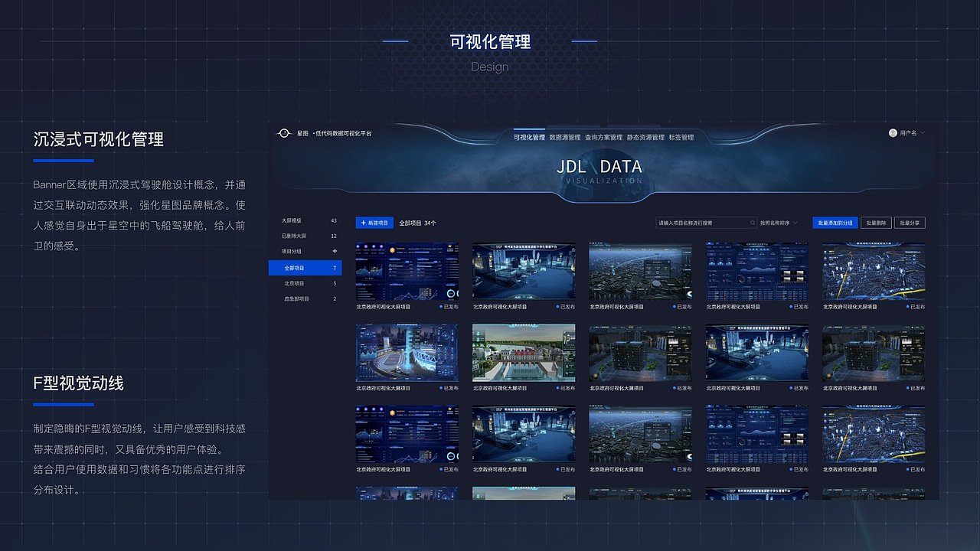Image resolution: width=980 pixels, height=551 pixels.
Task: Expand 项目分组 to create a new group
Action: point(335,252)
